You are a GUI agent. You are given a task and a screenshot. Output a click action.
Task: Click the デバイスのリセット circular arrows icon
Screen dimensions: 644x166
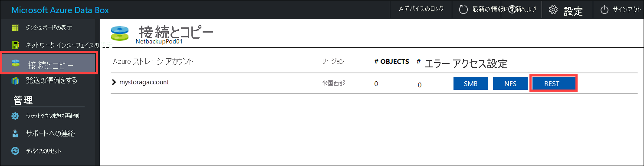(15, 151)
